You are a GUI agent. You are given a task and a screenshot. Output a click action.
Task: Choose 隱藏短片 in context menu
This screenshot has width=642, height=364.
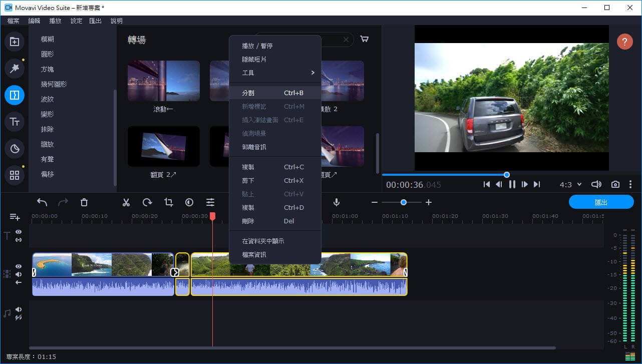(x=275, y=59)
